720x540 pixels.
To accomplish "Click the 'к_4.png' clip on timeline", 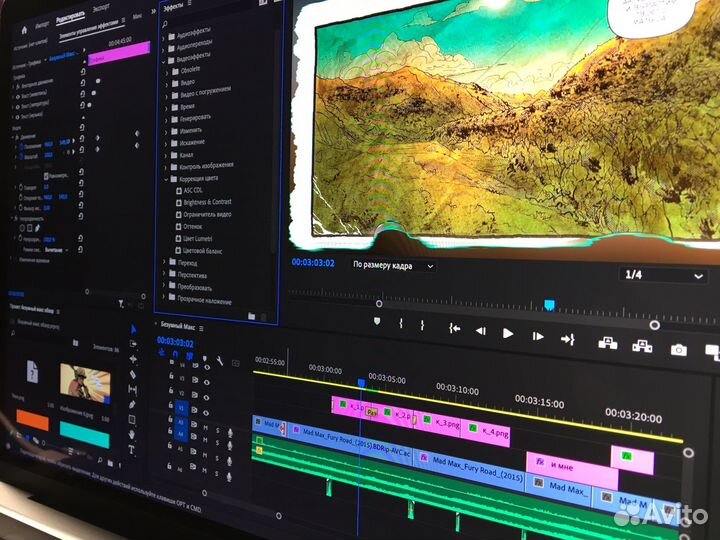I will (x=492, y=432).
